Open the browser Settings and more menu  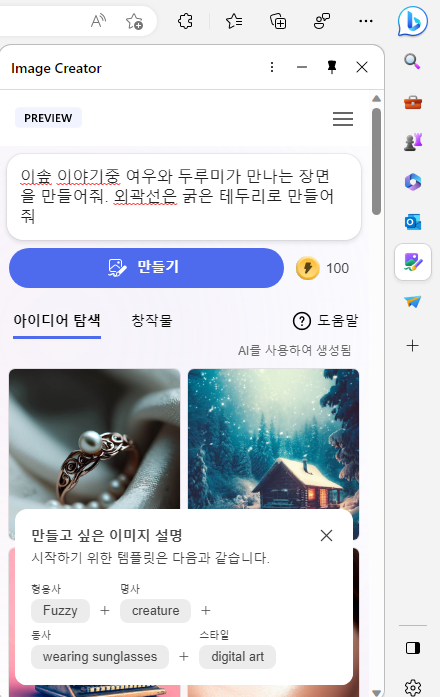click(x=365, y=21)
